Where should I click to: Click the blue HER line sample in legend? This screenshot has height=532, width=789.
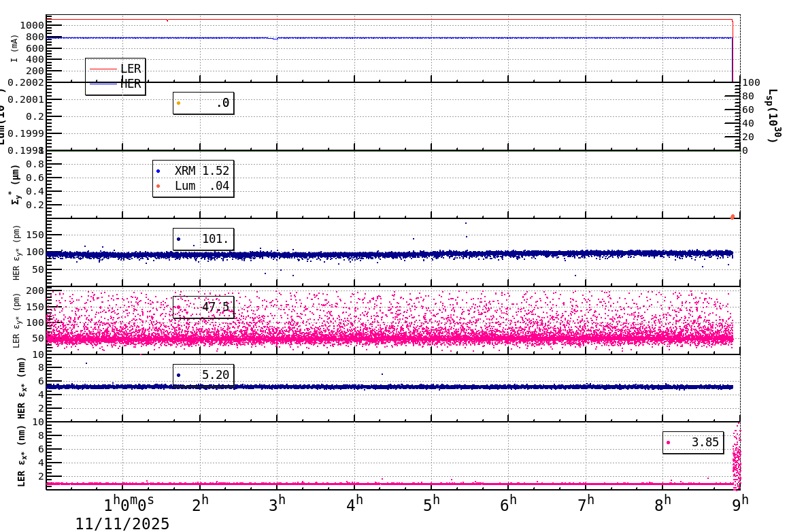click(x=103, y=84)
